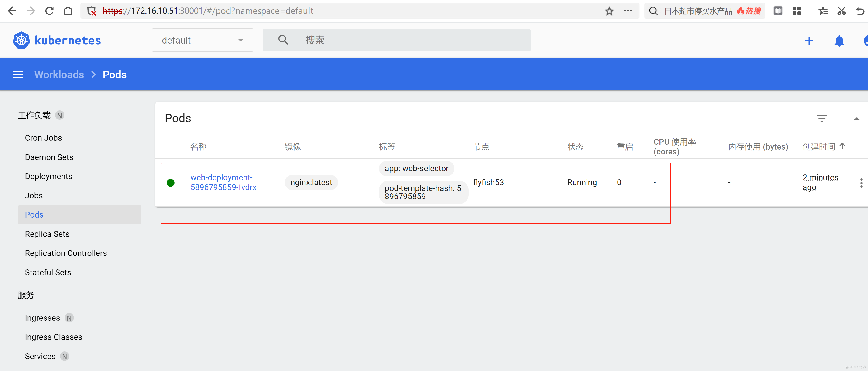Click the Kubernetes logo
This screenshot has width=868, height=371.
(21, 40)
